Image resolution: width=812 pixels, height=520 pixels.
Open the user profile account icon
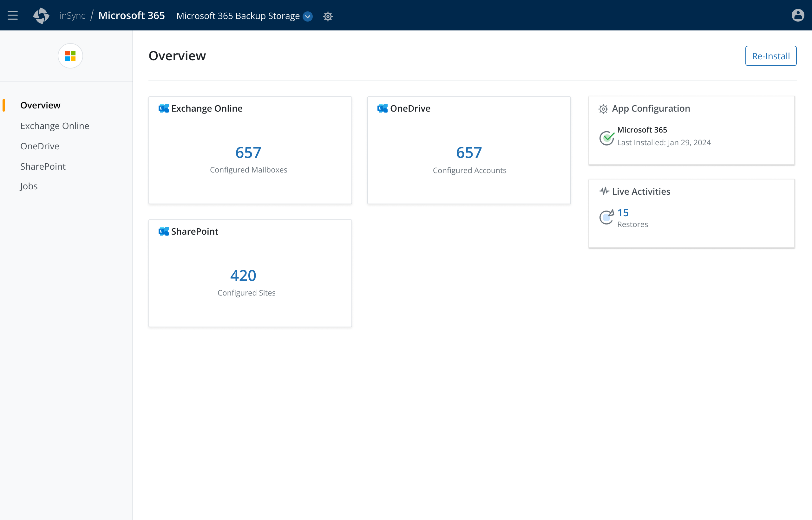point(797,16)
